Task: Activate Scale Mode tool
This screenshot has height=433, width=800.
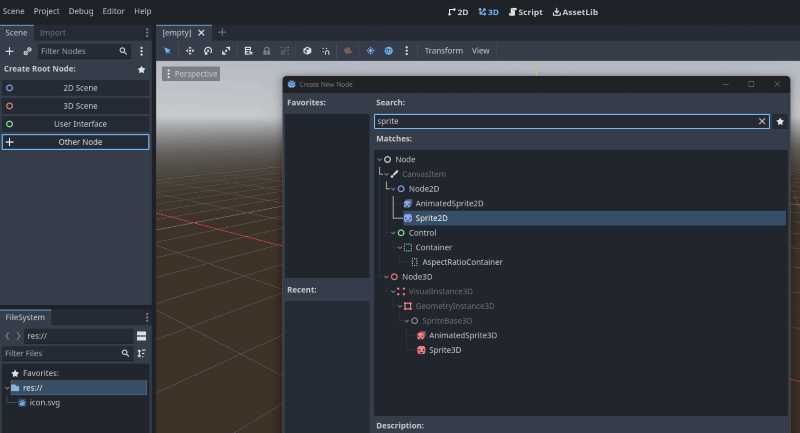Action: (226, 51)
